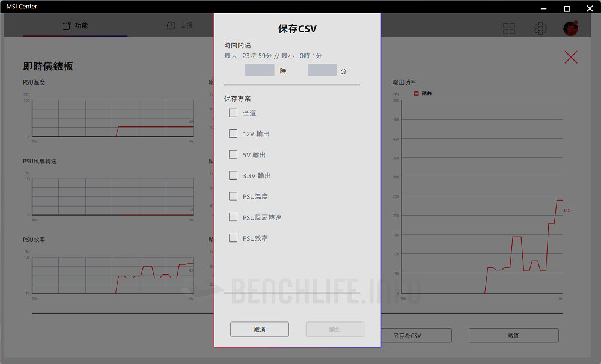Check the 全選 checkbox
This screenshot has height=364, width=601.
point(233,113)
